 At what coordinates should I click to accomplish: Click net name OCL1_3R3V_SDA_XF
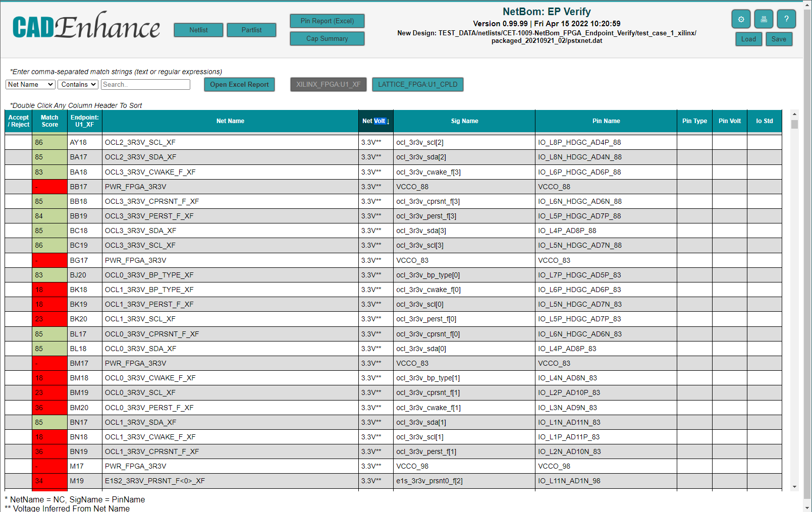pos(141,422)
